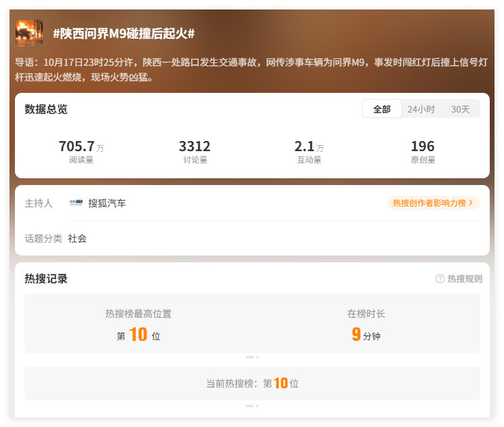Click the 在榜时长 label
Image resolution: width=504 pixels, height=427 pixels.
coord(366,314)
